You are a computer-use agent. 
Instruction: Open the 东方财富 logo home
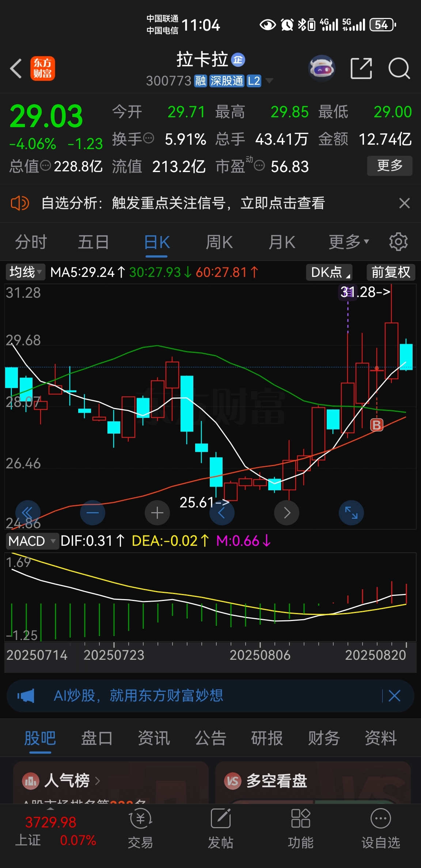(x=42, y=68)
